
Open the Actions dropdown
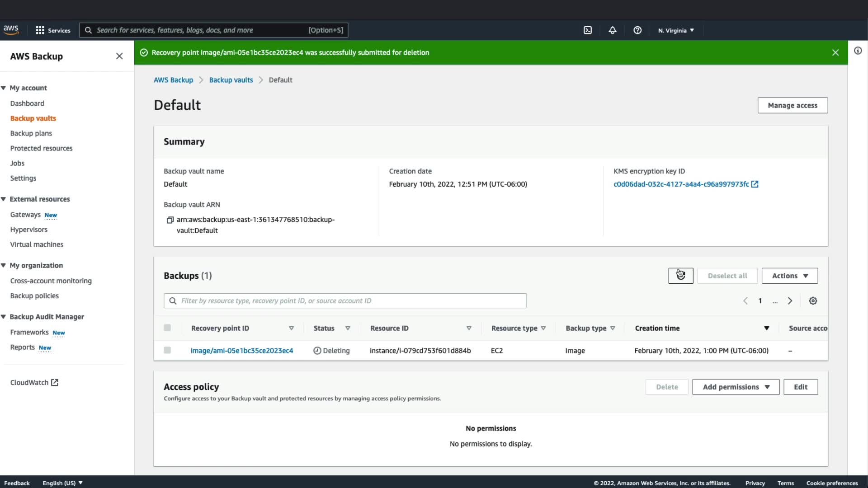click(789, 276)
